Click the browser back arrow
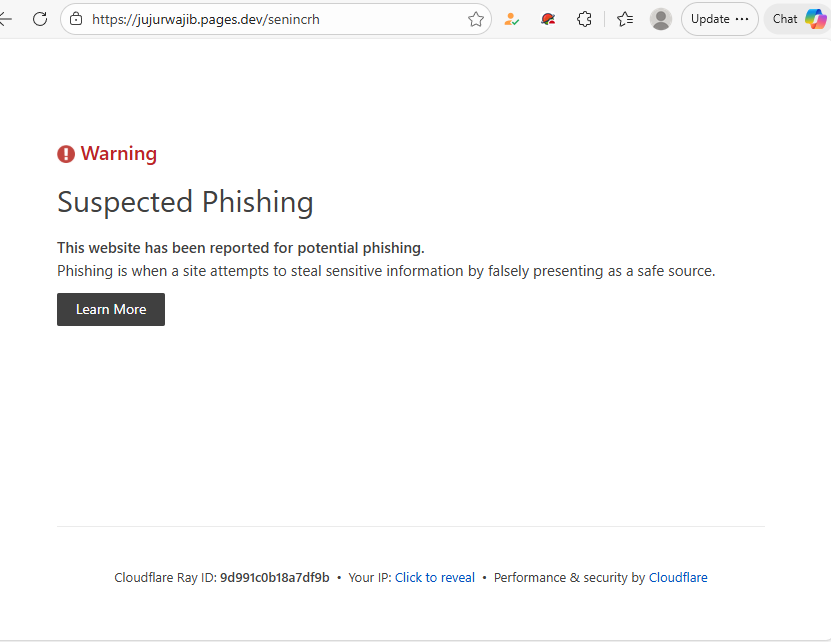This screenshot has width=831, height=642. (6, 19)
